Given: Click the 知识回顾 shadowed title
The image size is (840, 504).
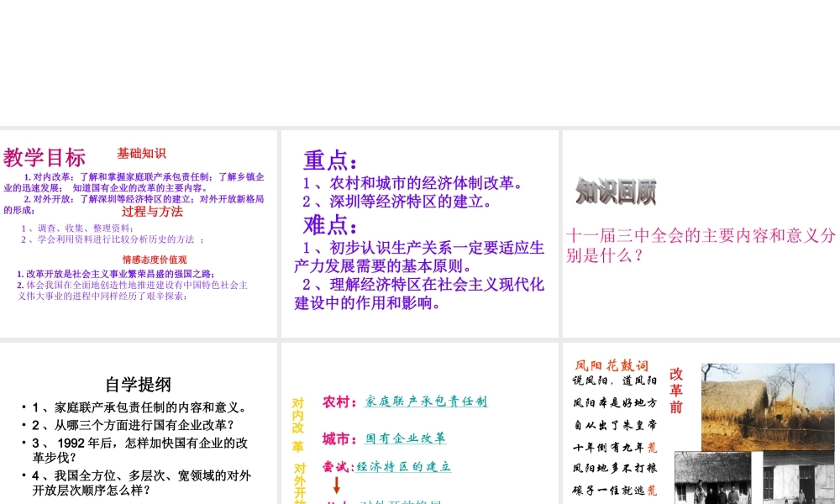Looking at the screenshot, I should pos(616,192).
